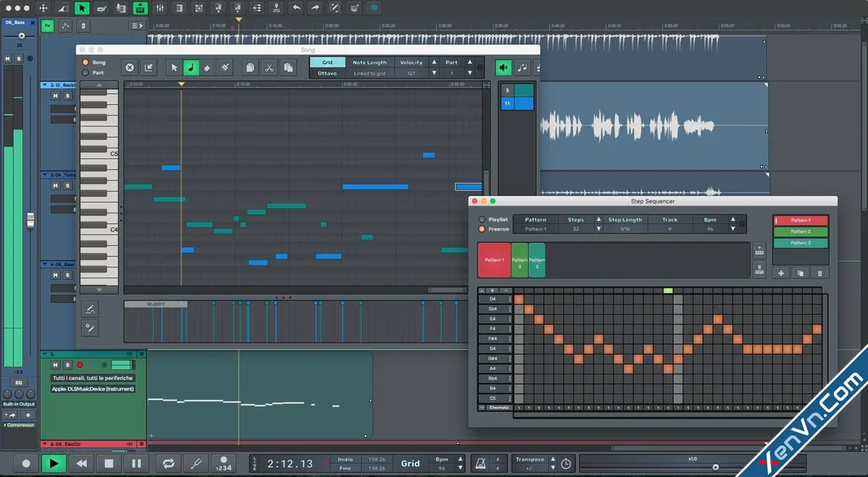Viewport: 868px width, 477px height.
Task: Select the Song radio button
Action: pos(85,63)
